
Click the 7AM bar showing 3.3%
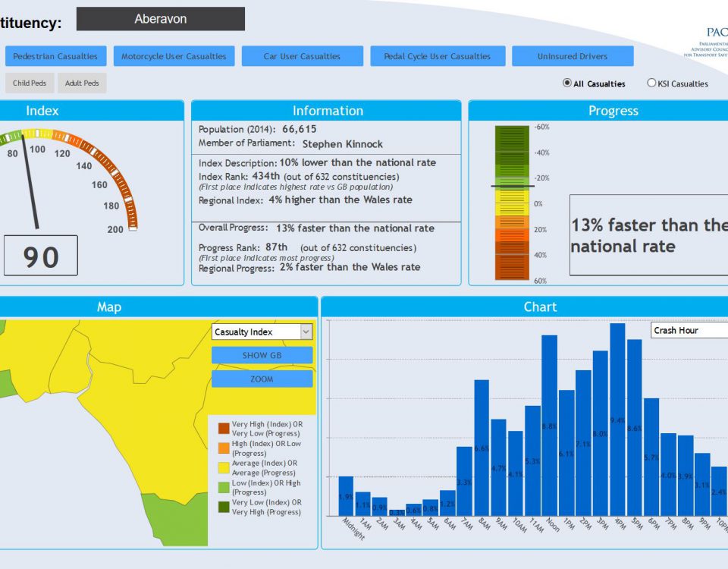coord(464,481)
